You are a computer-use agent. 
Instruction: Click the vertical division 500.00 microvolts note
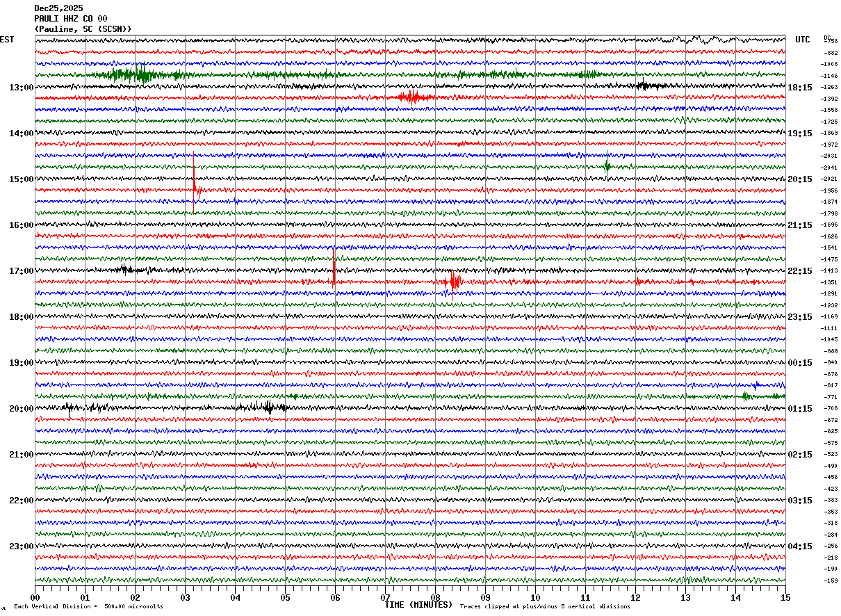coord(89,607)
